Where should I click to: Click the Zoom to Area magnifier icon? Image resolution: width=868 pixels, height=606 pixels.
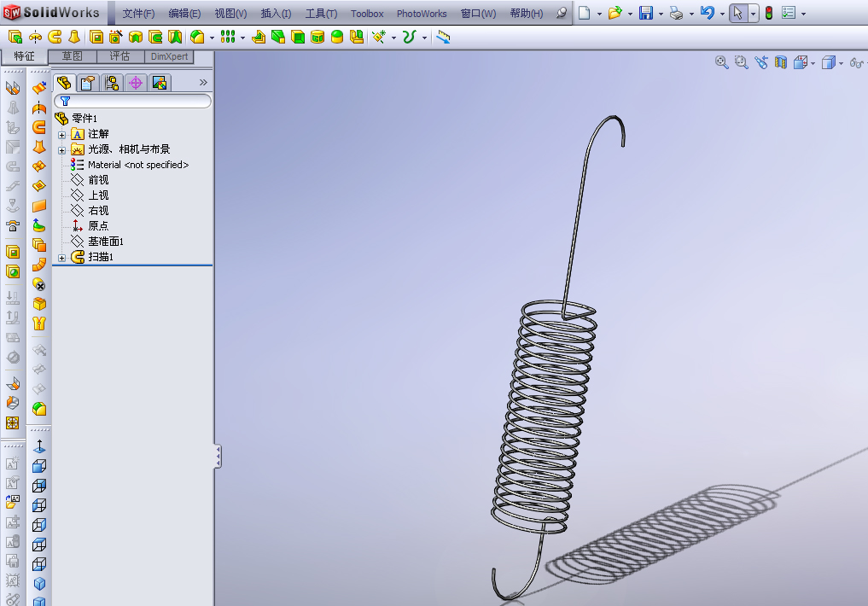[741, 62]
